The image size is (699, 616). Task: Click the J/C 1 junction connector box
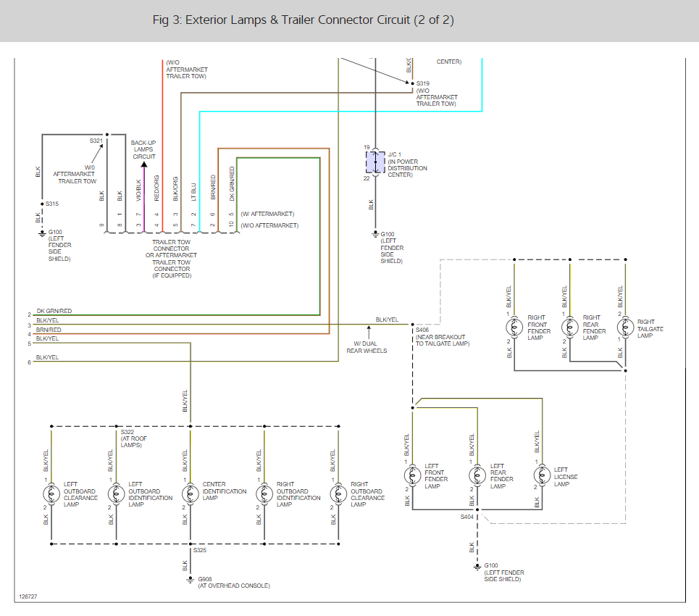tap(375, 162)
